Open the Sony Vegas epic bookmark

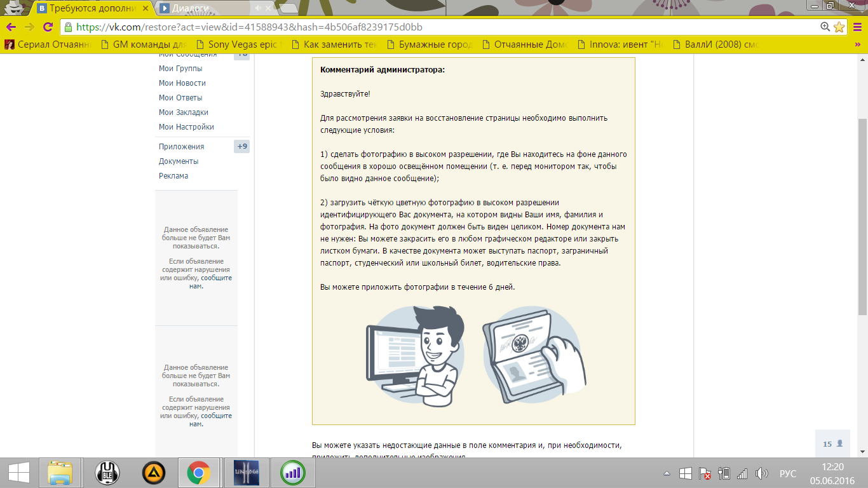[240, 44]
